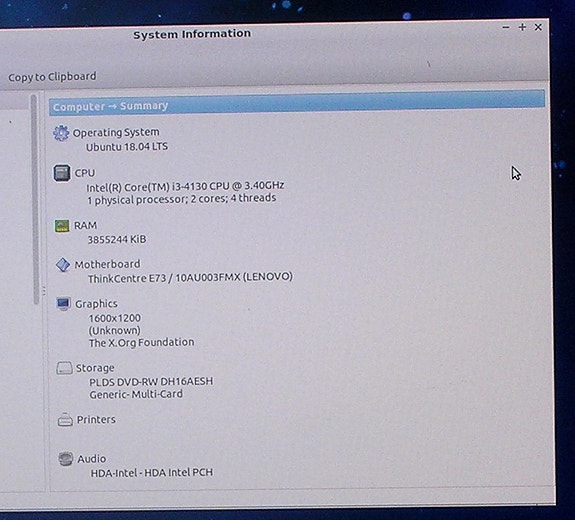This screenshot has width=575, height=520.
Task: Select the Ubuntu 18.04 LTS entry
Action: (x=127, y=147)
